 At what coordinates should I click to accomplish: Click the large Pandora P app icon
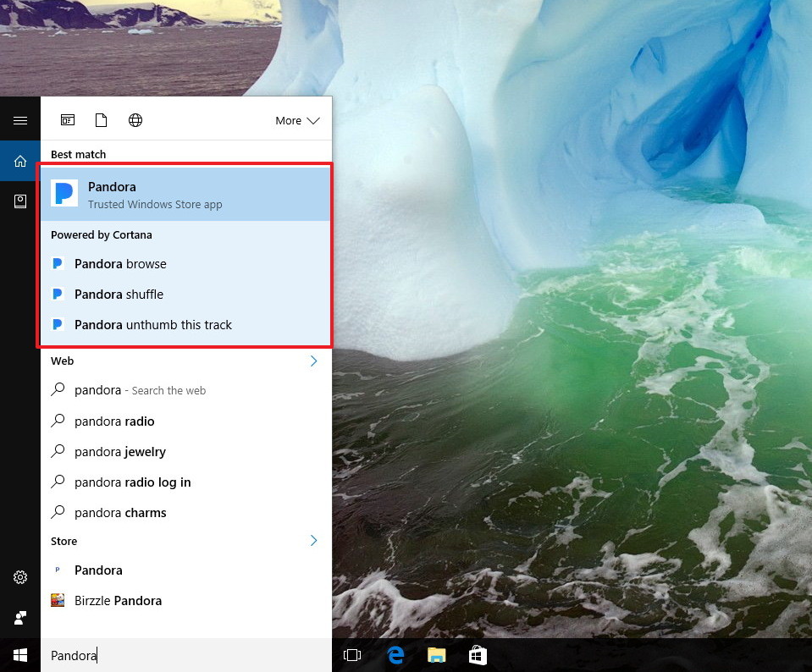click(x=64, y=194)
